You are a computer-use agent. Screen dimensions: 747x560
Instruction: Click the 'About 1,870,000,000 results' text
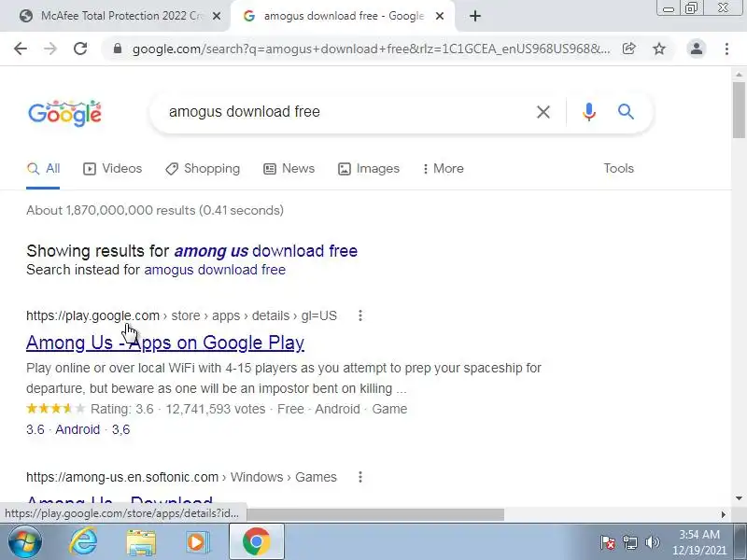pos(155,211)
